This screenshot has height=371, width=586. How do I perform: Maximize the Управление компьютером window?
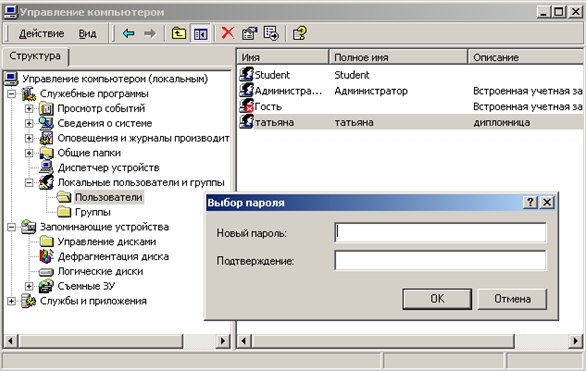point(559,12)
